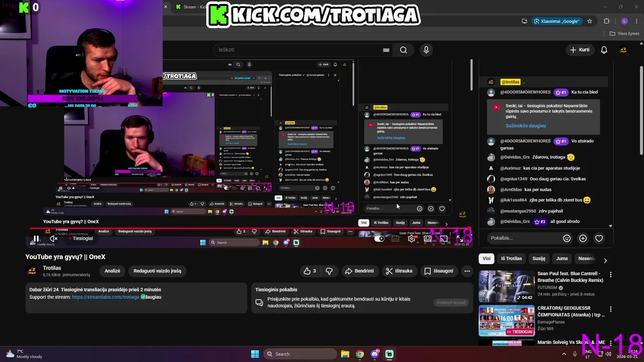Open more actions menu beside Išsaugoti

pyautogui.click(x=467, y=271)
